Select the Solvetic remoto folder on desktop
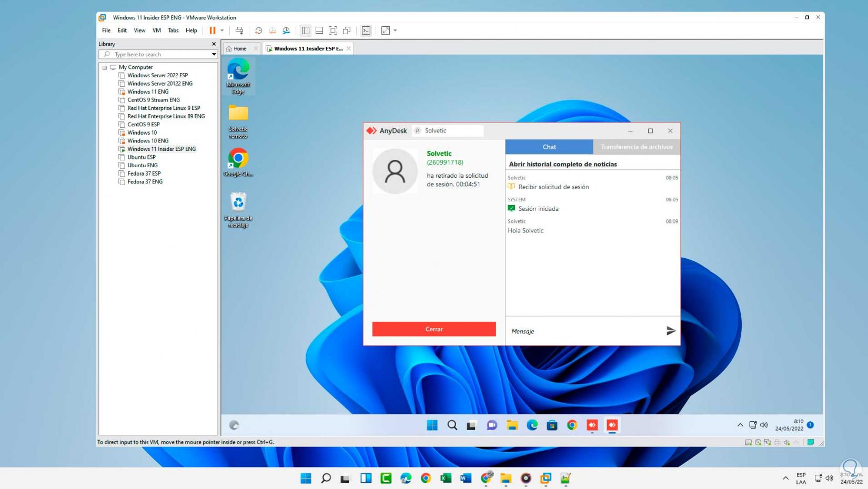Image resolution: width=868 pixels, height=489 pixels. pos(238,121)
